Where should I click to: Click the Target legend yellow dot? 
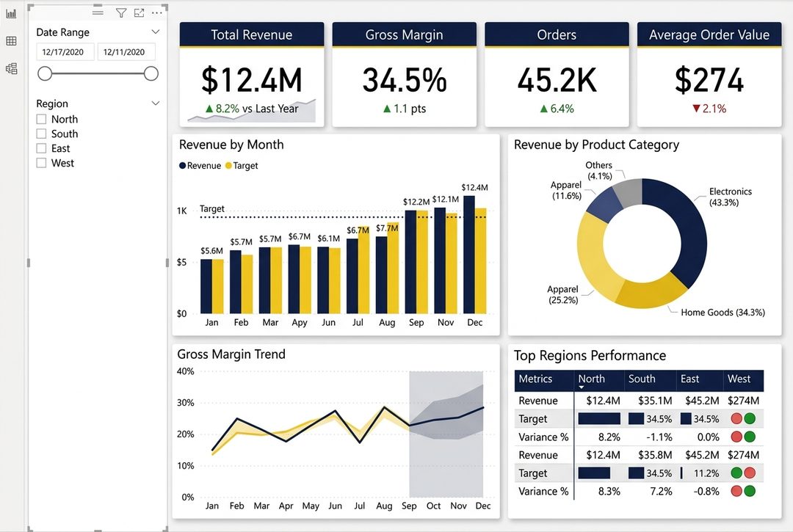(x=228, y=166)
